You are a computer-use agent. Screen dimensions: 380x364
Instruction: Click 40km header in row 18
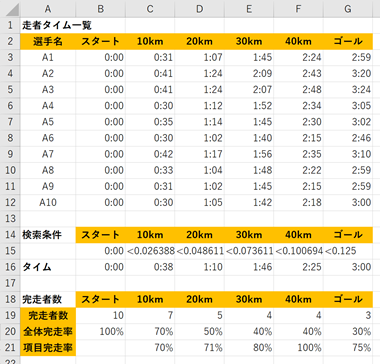click(x=298, y=299)
